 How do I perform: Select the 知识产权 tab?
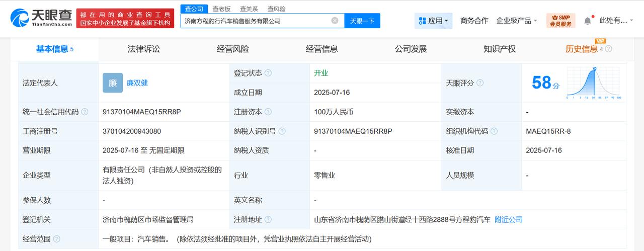coord(500,49)
